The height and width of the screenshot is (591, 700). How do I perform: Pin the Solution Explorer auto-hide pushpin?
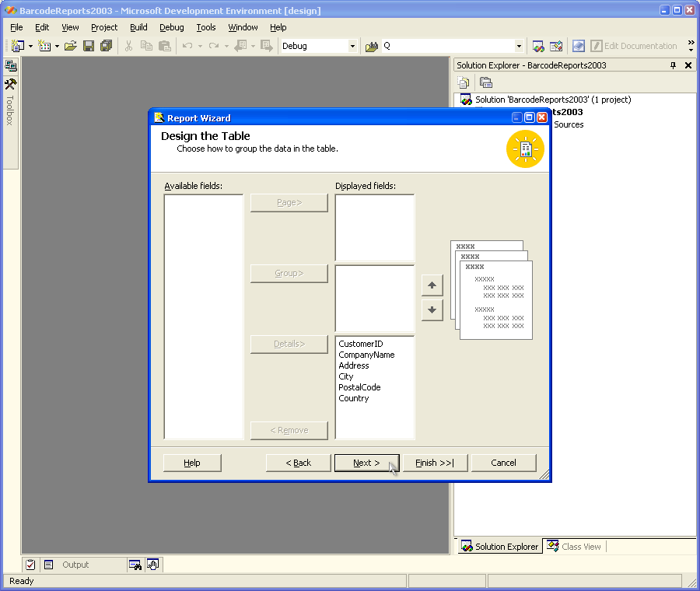673,65
